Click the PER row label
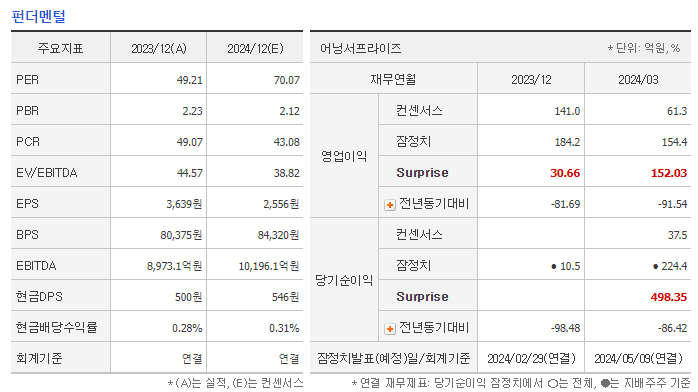 pyautogui.click(x=27, y=80)
